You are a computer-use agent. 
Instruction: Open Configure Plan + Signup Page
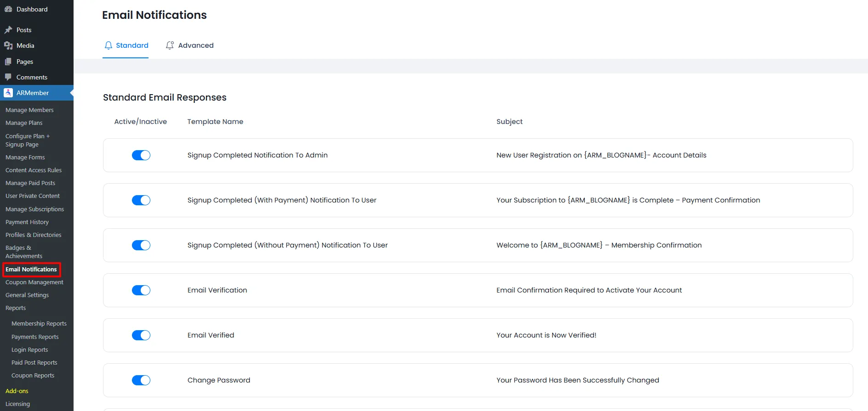point(28,140)
